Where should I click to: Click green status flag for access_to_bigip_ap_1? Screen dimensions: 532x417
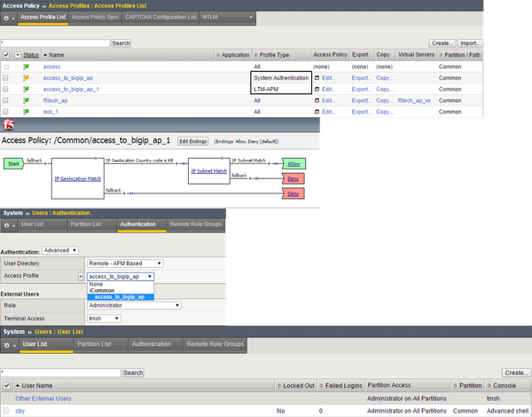click(x=26, y=89)
